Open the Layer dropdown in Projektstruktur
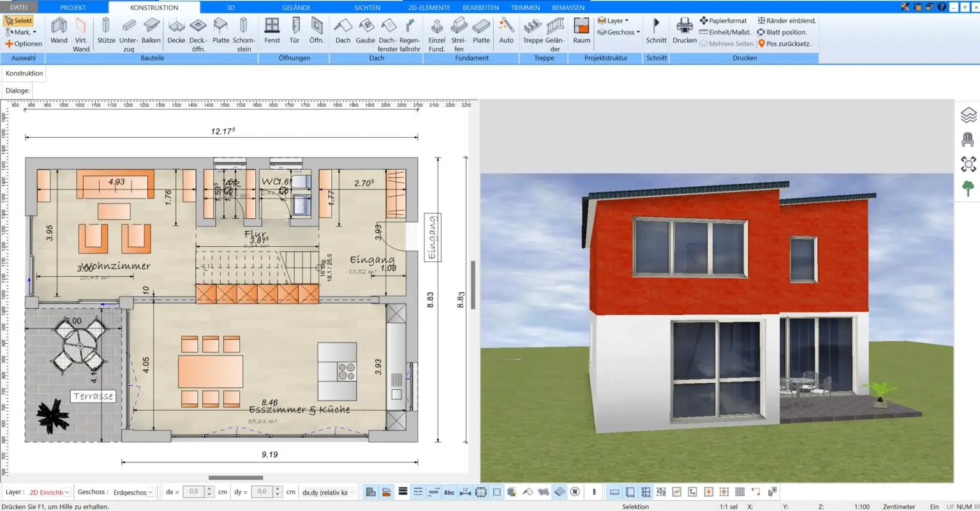Viewport: 980px width, 511px height. point(614,20)
